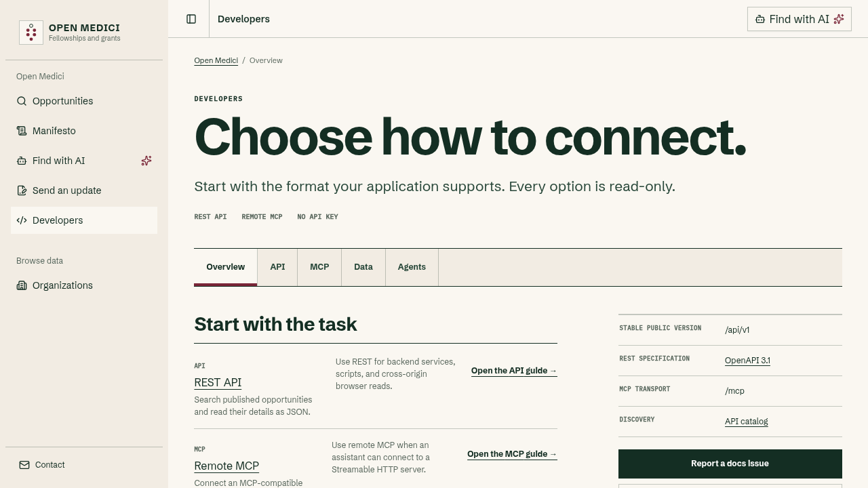Screen dimensions: 868x488
Task: Click the OPEN MEDICI site title
Action: pos(84,28)
